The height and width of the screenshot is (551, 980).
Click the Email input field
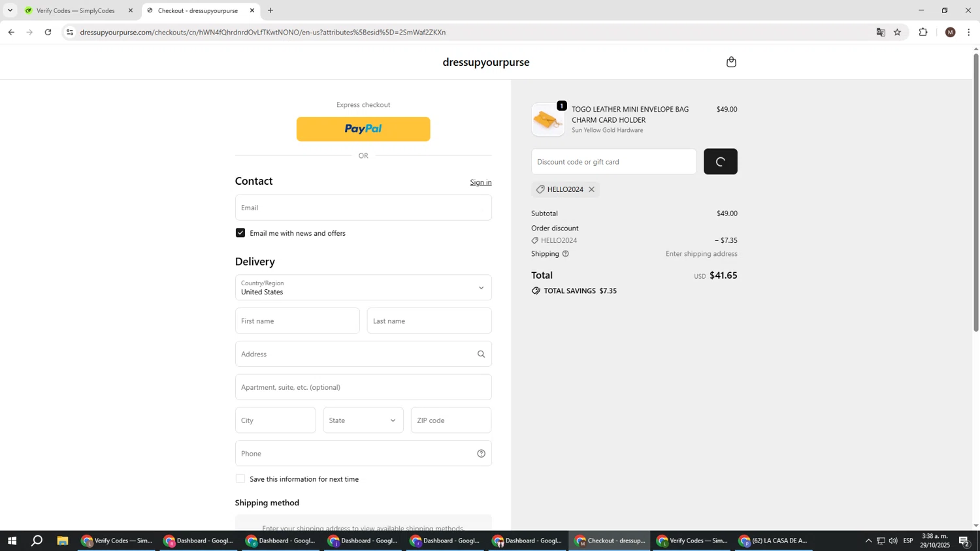[x=363, y=208]
